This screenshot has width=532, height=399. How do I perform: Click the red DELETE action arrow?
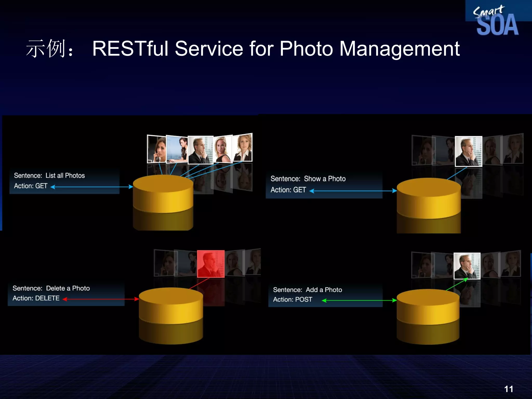[101, 299]
